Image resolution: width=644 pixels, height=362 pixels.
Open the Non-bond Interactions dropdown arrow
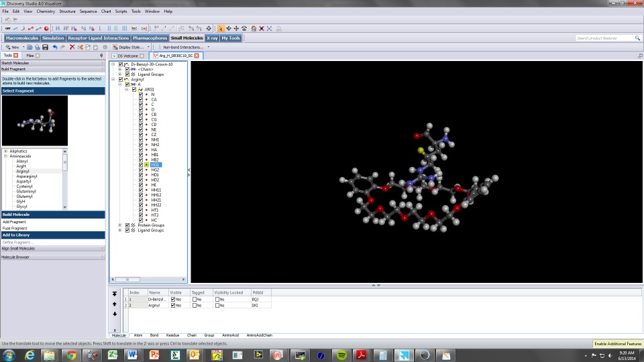click(x=208, y=47)
